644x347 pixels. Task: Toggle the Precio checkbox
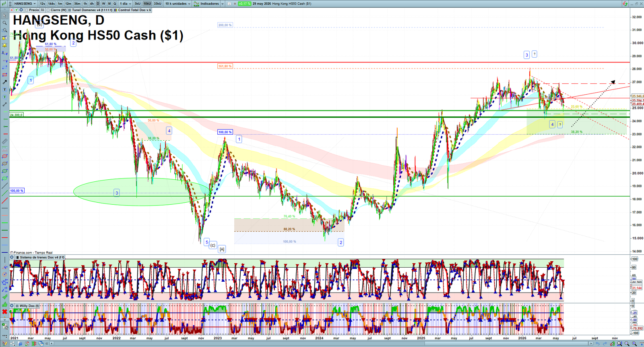tap(27, 10)
